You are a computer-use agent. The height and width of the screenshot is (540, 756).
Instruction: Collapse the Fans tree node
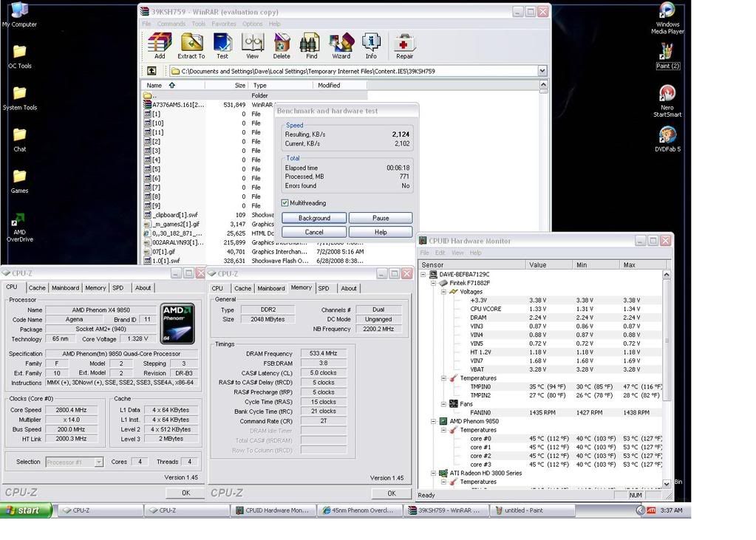[x=443, y=404]
